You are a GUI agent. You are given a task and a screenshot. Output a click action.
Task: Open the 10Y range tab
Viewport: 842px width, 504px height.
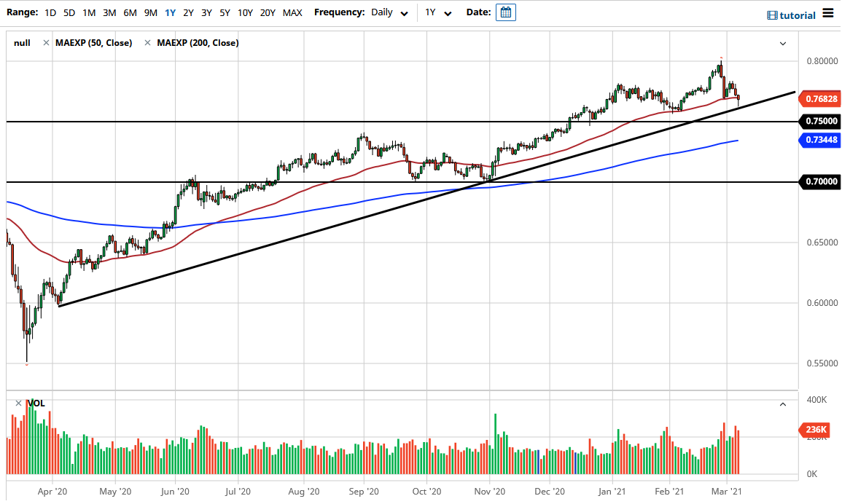pyautogui.click(x=245, y=12)
